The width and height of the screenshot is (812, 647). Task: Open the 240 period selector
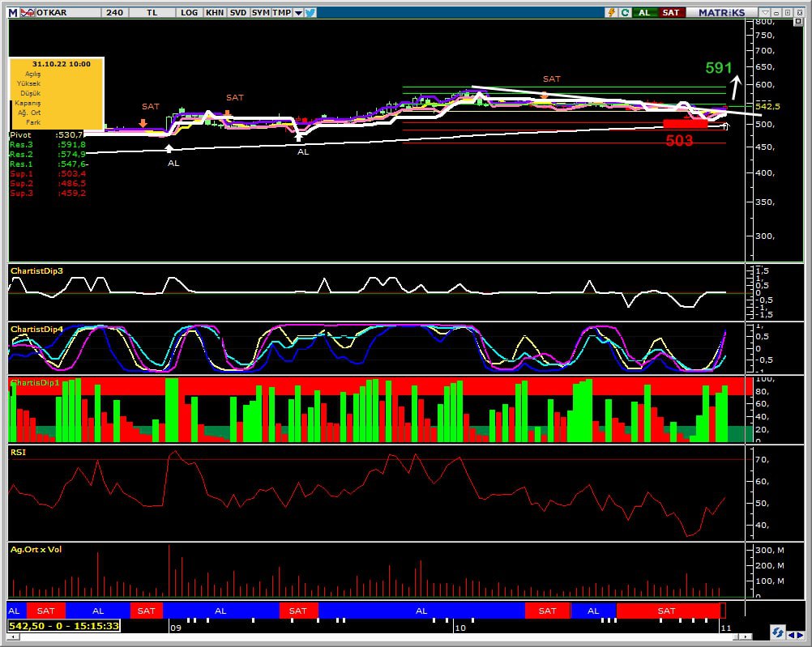click(114, 13)
